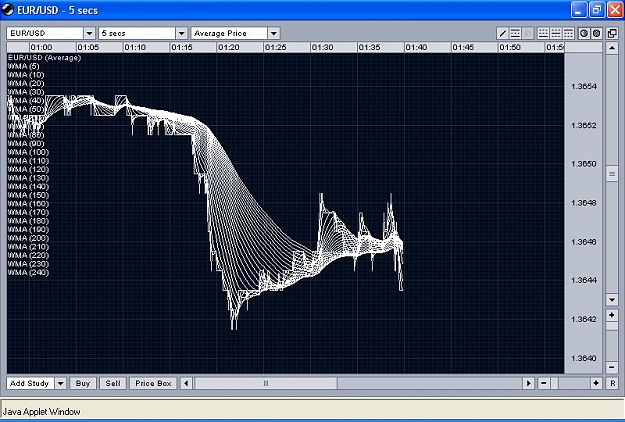
Task: Select the WMA (200) legend entry
Action: [x=28, y=238]
